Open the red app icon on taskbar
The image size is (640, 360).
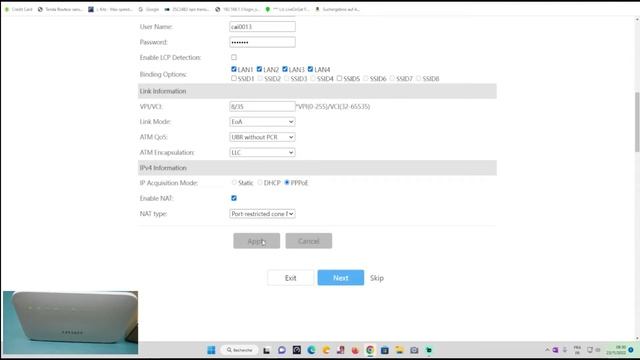click(x=355, y=350)
